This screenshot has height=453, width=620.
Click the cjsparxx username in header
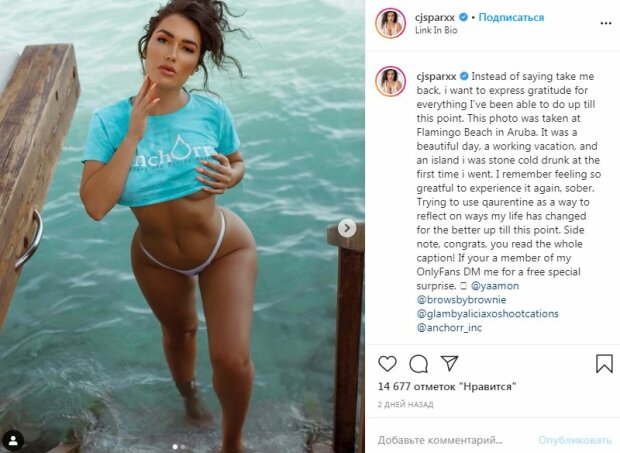click(435, 17)
